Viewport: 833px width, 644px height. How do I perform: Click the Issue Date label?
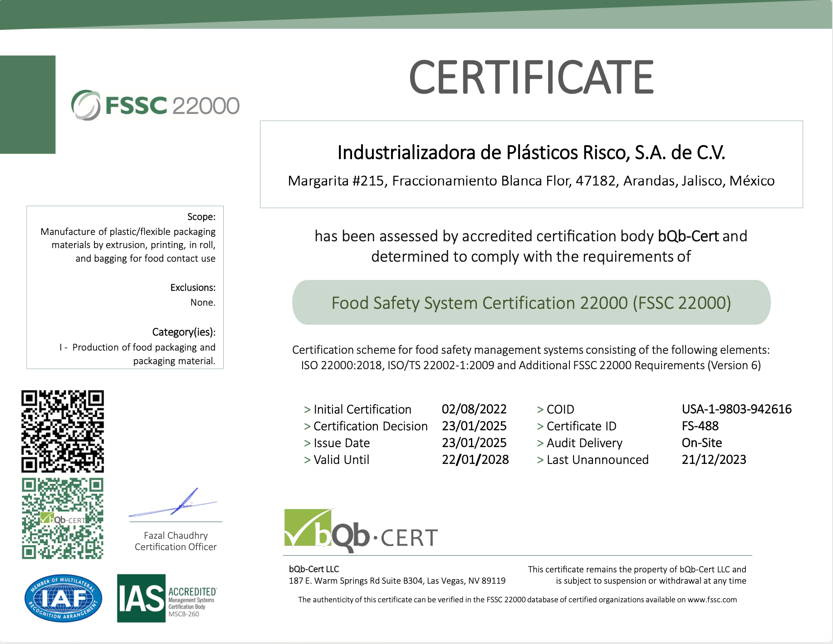[x=342, y=443]
